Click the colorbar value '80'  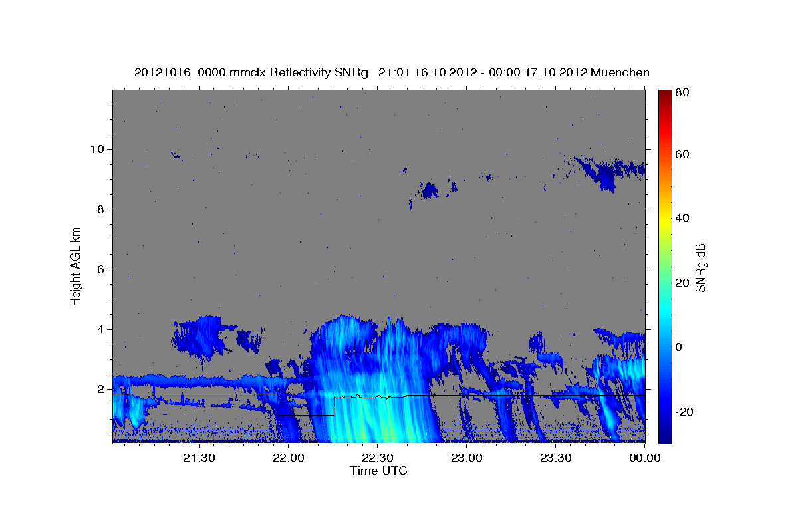pyautogui.click(x=682, y=94)
